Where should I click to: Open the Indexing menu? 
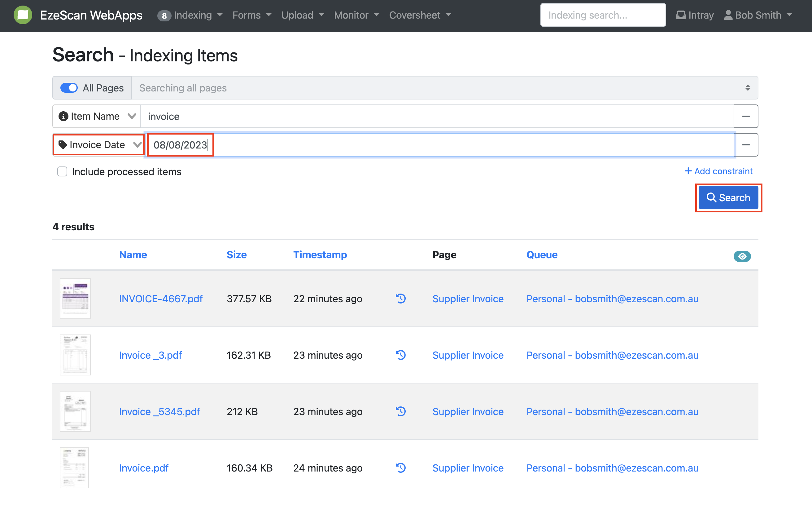click(192, 15)
